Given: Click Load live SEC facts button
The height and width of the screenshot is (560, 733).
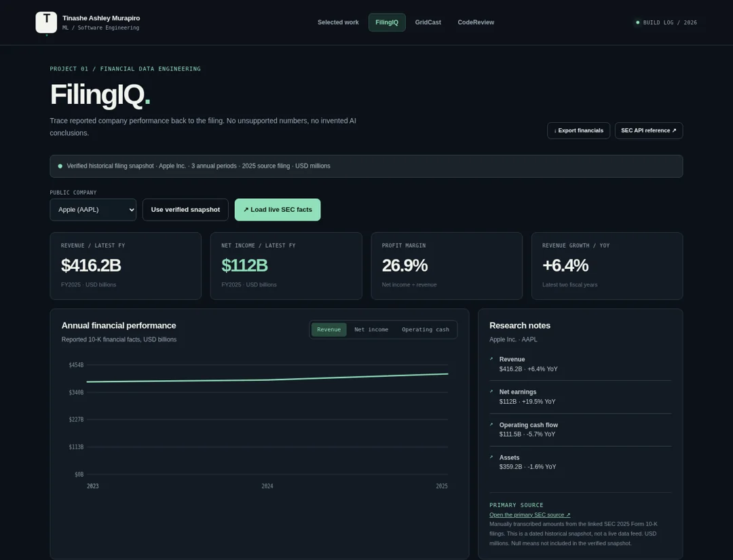Looking at the screenshot, I should 277,210.
